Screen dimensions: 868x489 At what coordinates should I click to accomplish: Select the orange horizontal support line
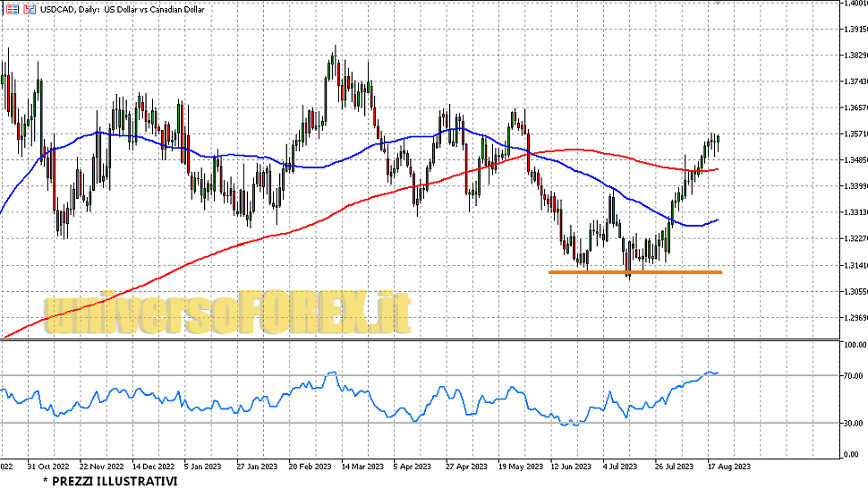pyautogui.click(x=634, y=271)
